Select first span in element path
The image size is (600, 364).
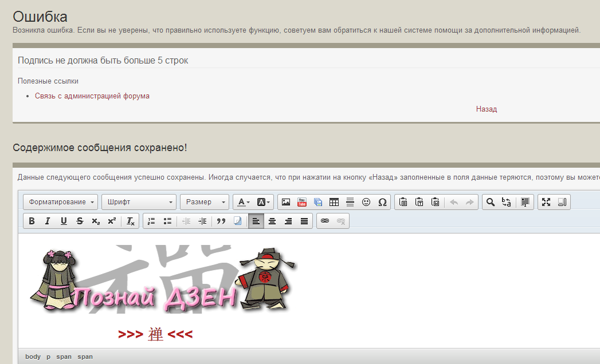64,357
